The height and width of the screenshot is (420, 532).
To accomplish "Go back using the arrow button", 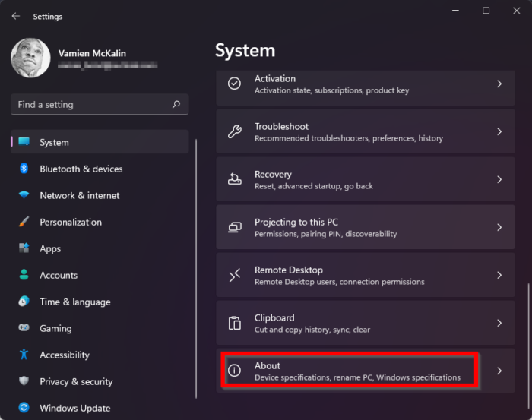I will coord(16,16).
